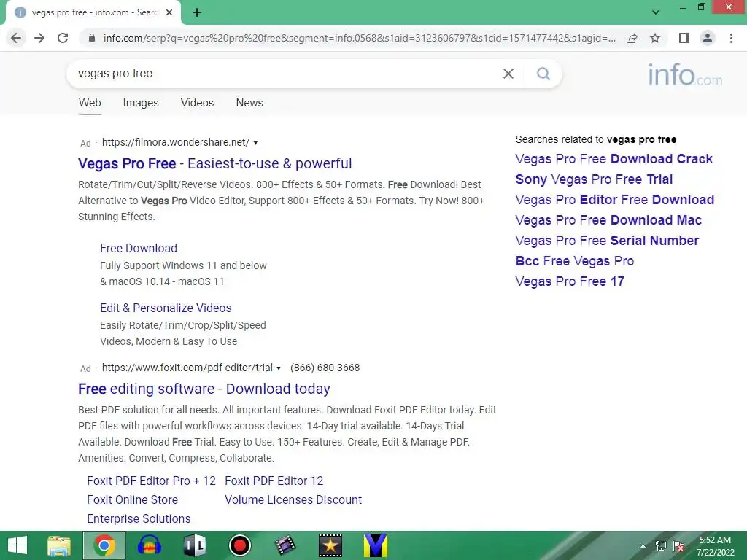The width and height of the screenshot is (747, 560).
Task: Switch to the News tab
Action: 249,103
